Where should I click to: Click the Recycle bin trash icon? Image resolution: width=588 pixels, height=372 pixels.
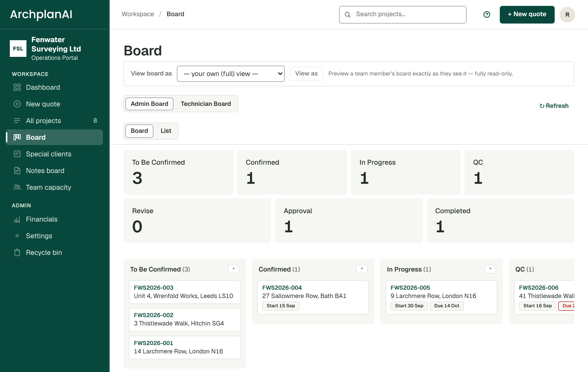(x=17, y=252)
